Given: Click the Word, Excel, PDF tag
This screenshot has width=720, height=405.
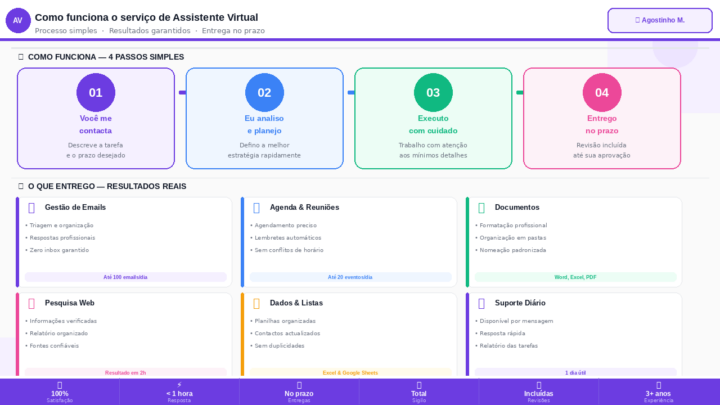Looking at the screenshot, I should [x=575, y=277].
